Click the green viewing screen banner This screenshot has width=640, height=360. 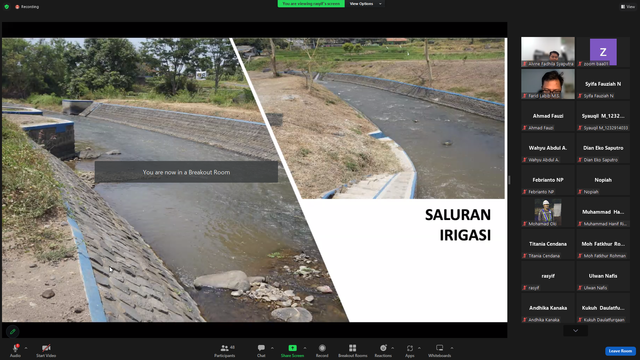[311, 4]
